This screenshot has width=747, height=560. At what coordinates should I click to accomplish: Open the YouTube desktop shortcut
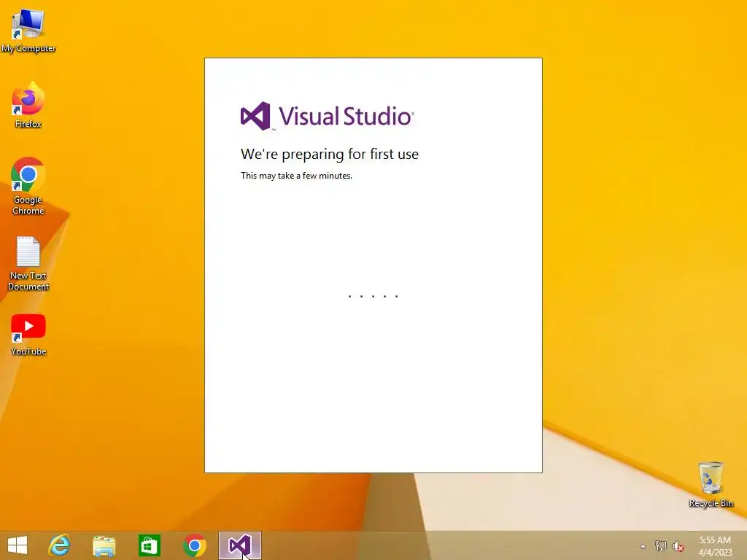coord(28,335)
